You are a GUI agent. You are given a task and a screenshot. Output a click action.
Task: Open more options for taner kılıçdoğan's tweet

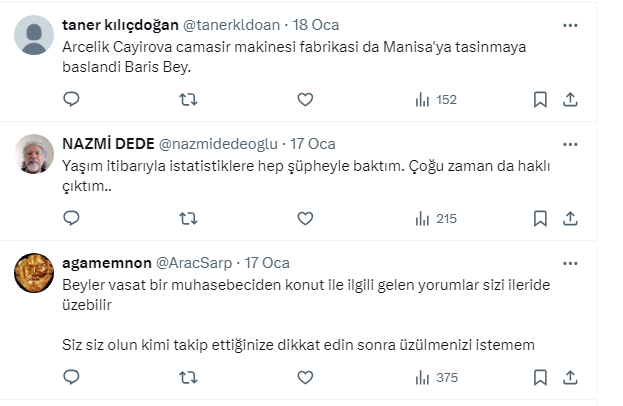click(x=570, y=24)
